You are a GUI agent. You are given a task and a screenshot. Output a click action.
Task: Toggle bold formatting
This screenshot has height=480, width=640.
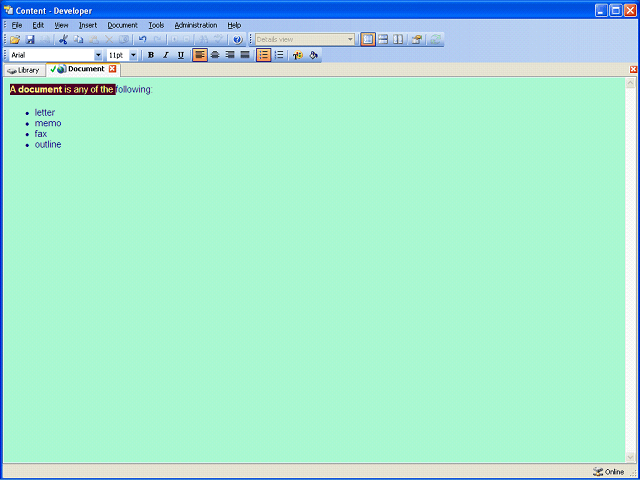pyautogui.click(x=151, y=55)
